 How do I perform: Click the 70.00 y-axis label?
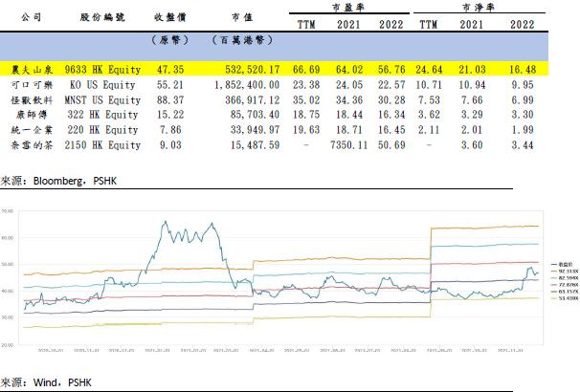tap(8, 211)
